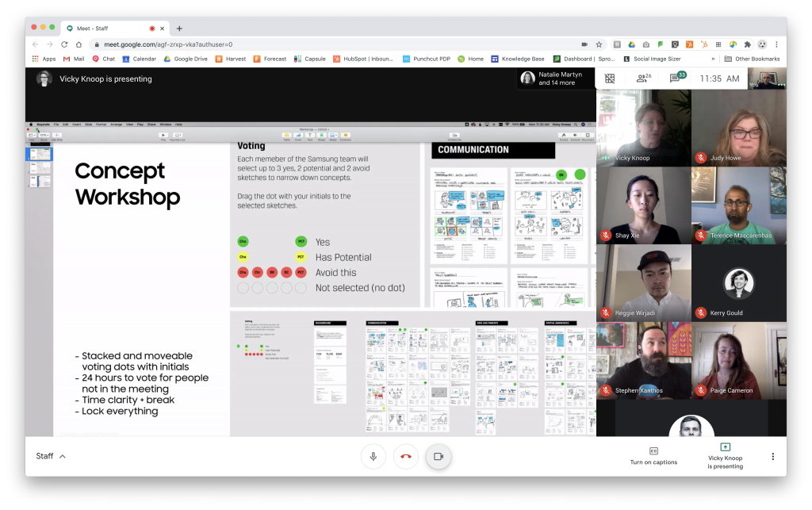Image resolution: width=812 pixels, height=510 pixels.
Task: Click the bookmark star in the address bar
Action: (x=599, y=44)
